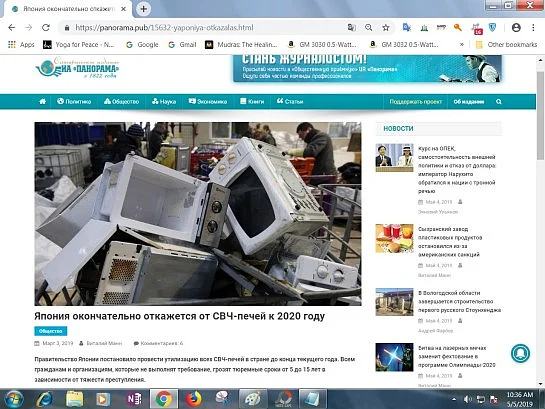Click the volume speaker tray icon
Viewport: 545px width, 409px height.
click(467, 400)
